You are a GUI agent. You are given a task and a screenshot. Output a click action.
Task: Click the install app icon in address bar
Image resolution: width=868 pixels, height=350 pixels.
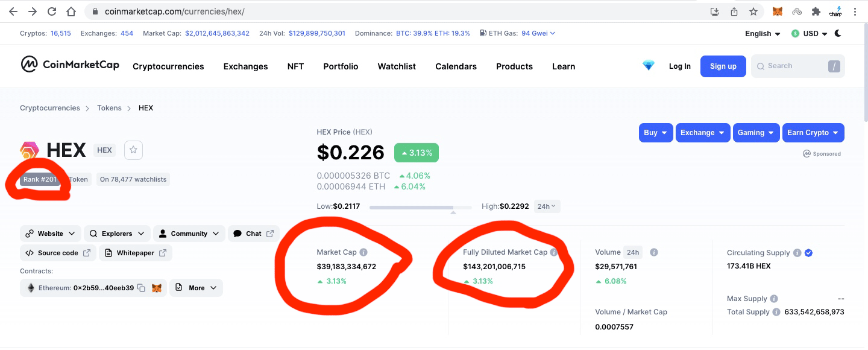(715, 11)
